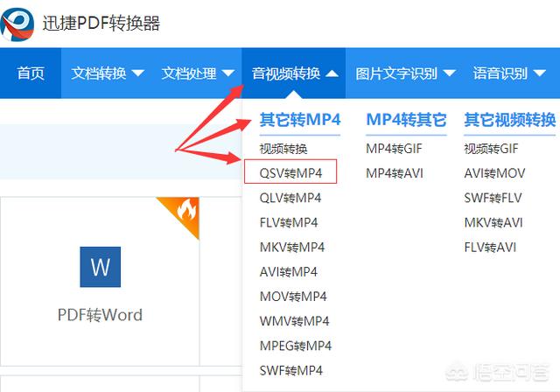The width and height of the screenshot is (560, 392).
Task: Select QLV转MP4 menu entry
Action: tap(290, 198)
